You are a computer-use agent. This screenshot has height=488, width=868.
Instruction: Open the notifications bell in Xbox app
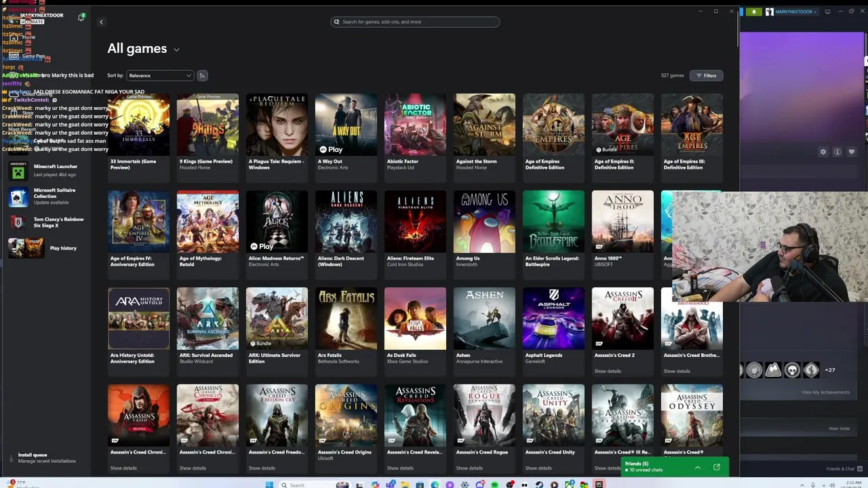tap(81, 17)
